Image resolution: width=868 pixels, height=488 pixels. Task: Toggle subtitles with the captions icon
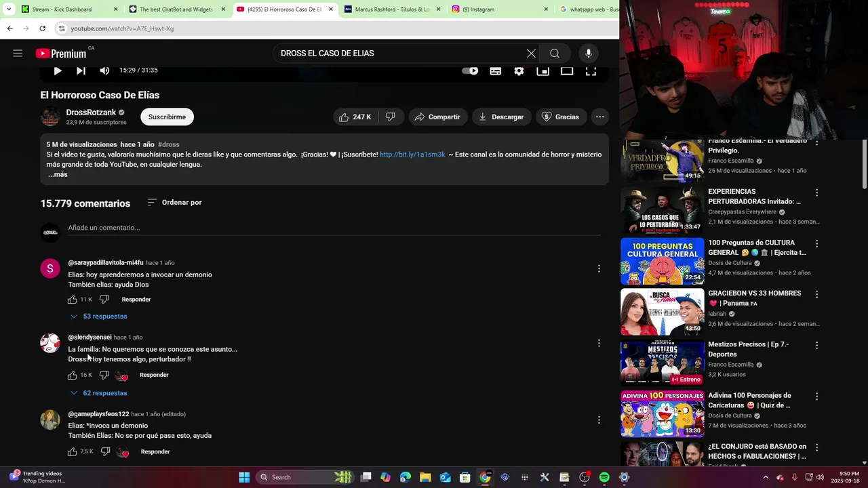[496, 70]
